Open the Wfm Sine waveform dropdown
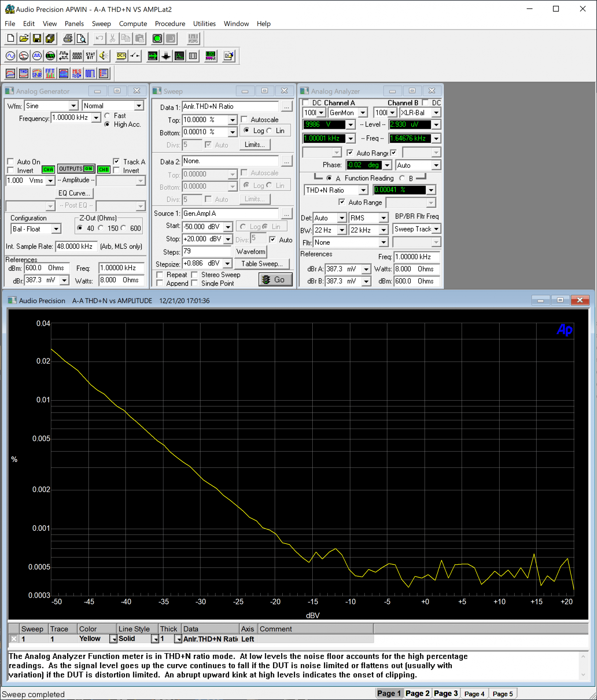The width and height of the screenshot is (597, 700). [74, 106]
